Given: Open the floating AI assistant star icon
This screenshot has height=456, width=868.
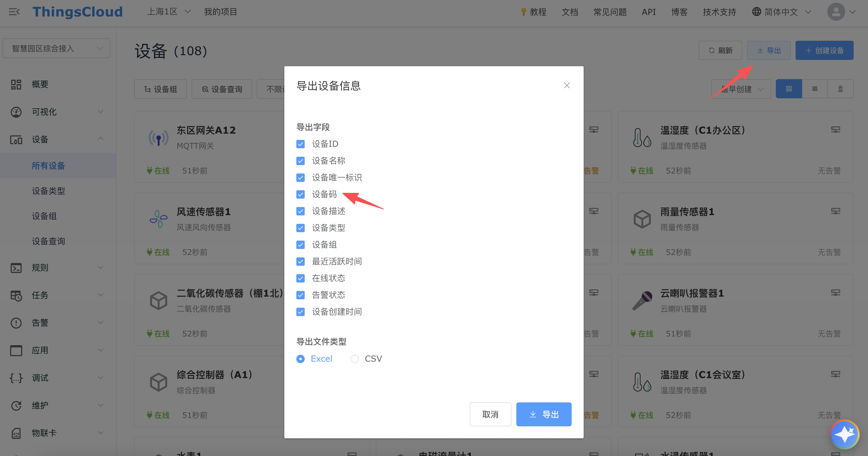Looking at the screenshot, I should coord(844,434).
